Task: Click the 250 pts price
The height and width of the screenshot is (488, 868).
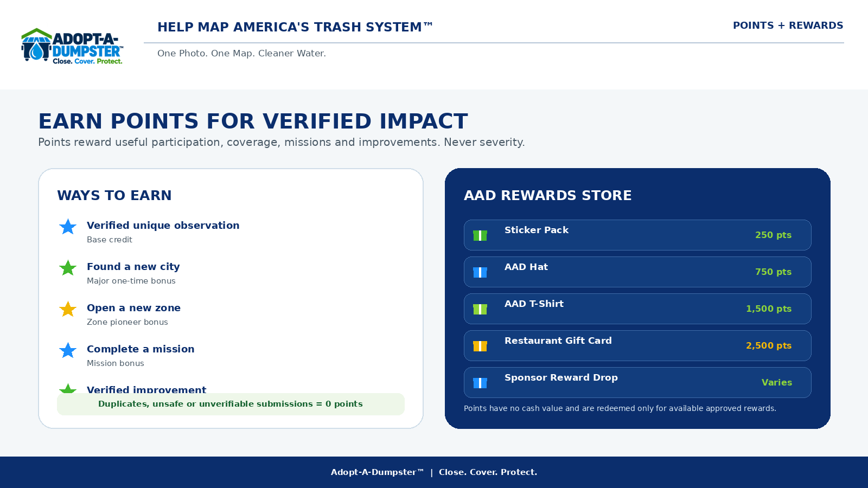Action: 773,235
